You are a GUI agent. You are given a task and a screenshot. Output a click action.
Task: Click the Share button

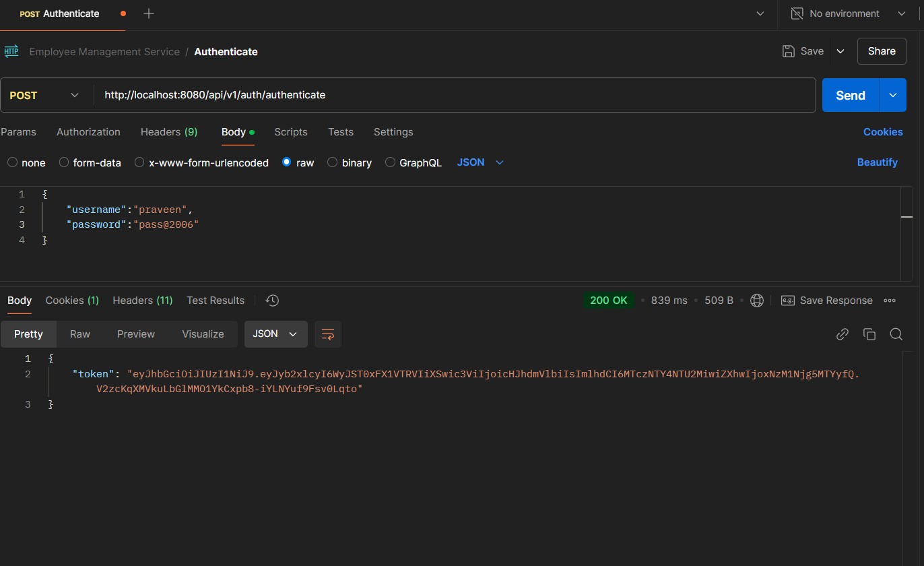[882, 51]
